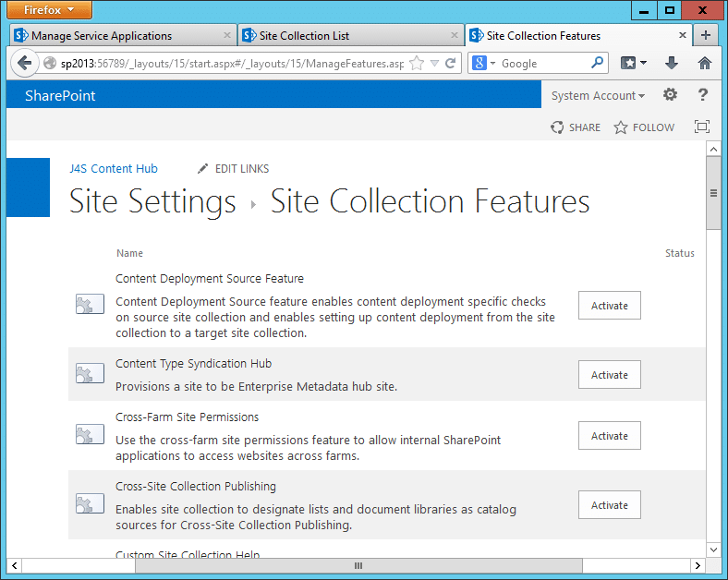Activate Cross-Site Collection Publishing
Screen dimensions: 728x580
pyautogui.click(x=609, y=505)
